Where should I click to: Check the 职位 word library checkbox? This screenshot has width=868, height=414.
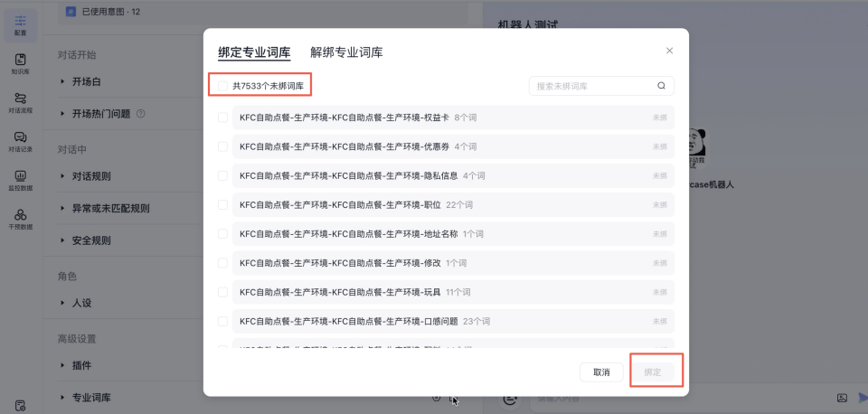(222, 205)
